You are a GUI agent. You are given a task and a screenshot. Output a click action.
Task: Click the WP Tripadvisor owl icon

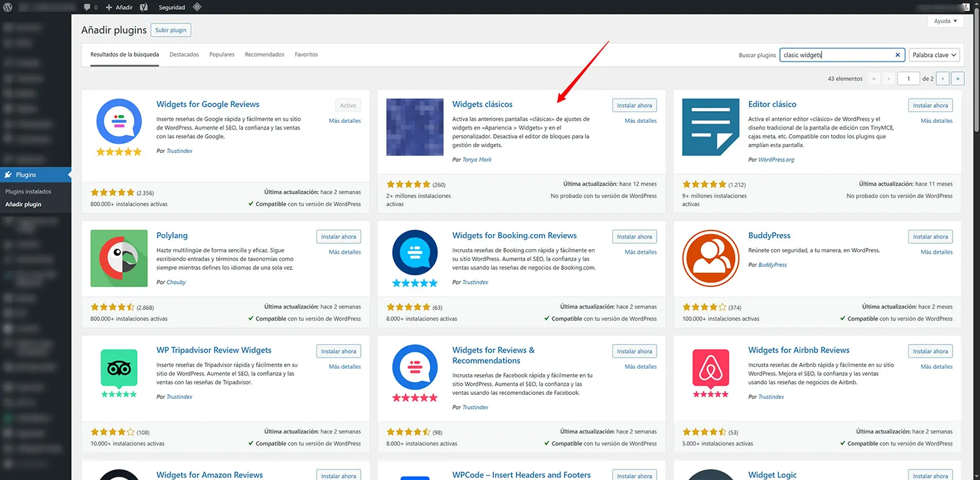click(x=119, y=373)
